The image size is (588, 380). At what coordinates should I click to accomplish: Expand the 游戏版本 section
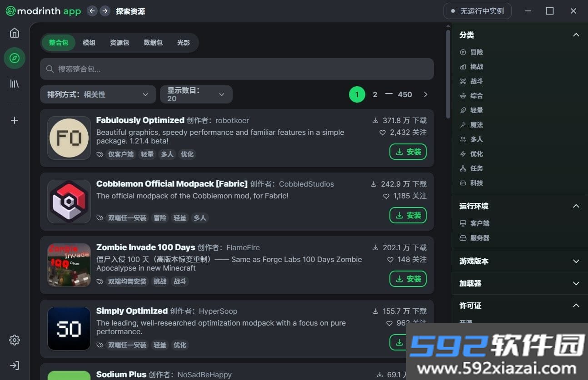[576, 261]
